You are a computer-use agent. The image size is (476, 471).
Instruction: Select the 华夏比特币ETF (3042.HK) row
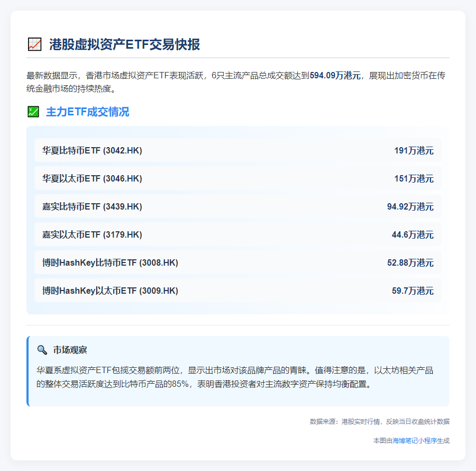92,150
